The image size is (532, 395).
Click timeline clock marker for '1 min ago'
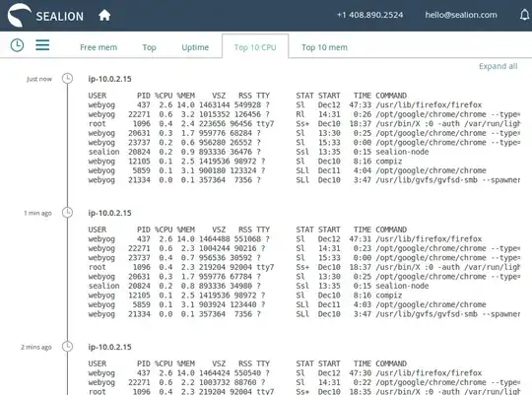[68, 213]
